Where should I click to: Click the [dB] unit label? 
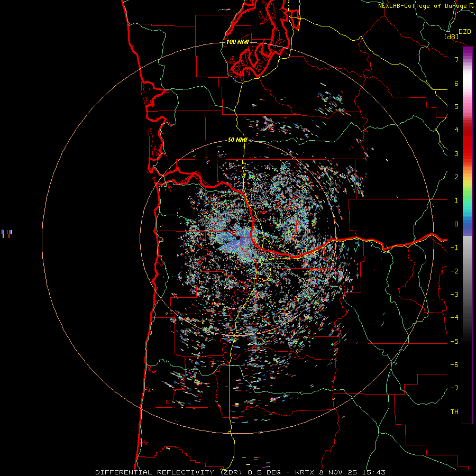[452, 36]
